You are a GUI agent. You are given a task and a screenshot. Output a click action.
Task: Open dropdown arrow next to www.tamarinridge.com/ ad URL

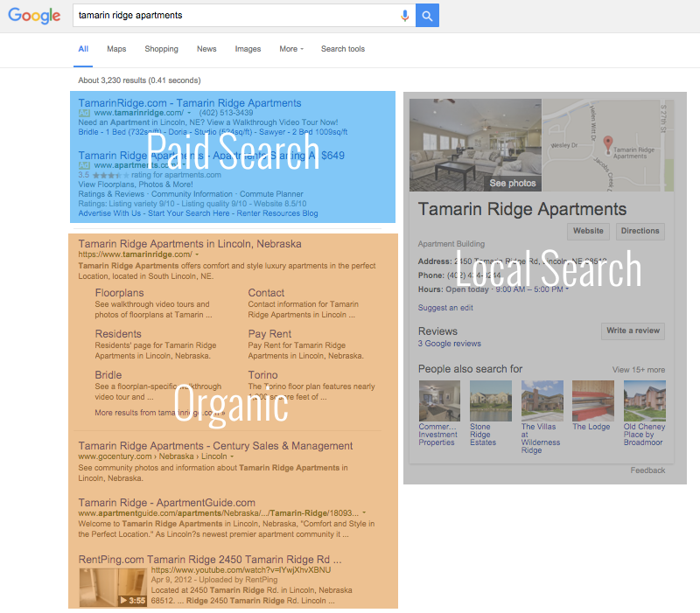(x=189, y=113)
